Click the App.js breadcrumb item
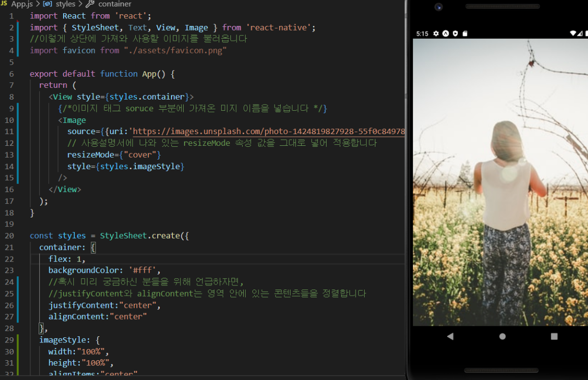 22,4
